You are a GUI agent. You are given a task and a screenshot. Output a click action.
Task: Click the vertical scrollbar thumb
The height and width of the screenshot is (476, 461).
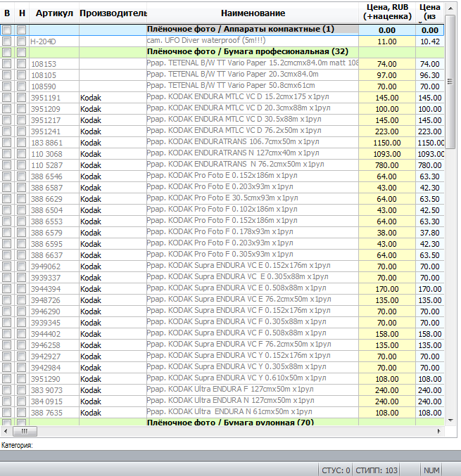click(450, 82)
